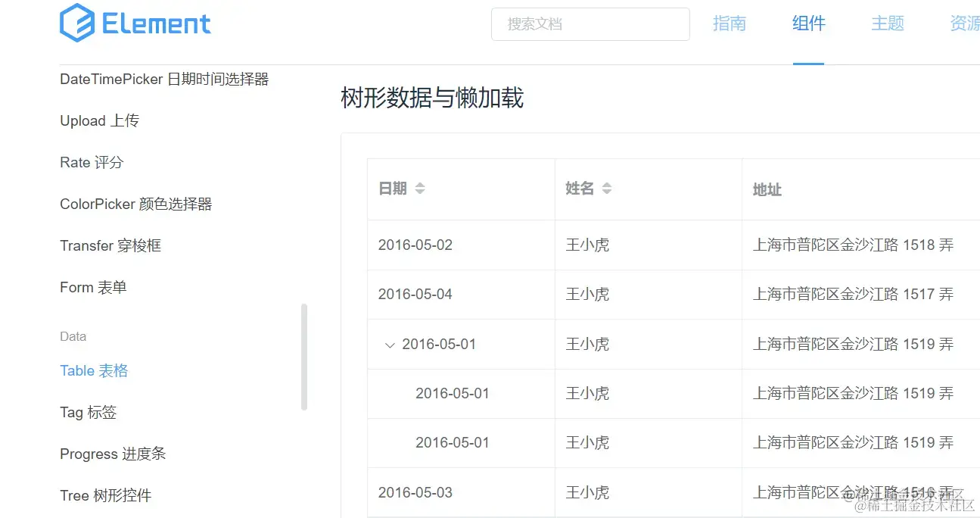Screen dimensions: 980x518
Task: Focus the 搜索文档 search box
Action: [590, 23]
